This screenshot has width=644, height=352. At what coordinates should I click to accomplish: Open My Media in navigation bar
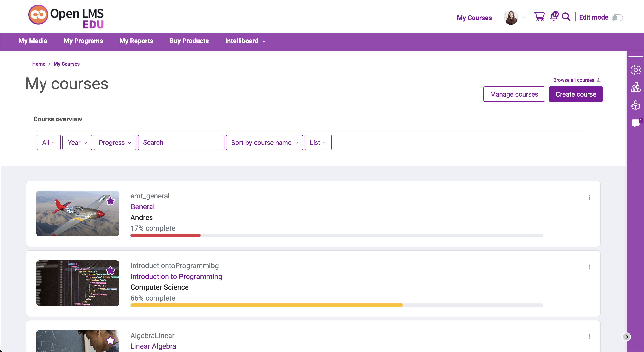click(x=33, y=41)
